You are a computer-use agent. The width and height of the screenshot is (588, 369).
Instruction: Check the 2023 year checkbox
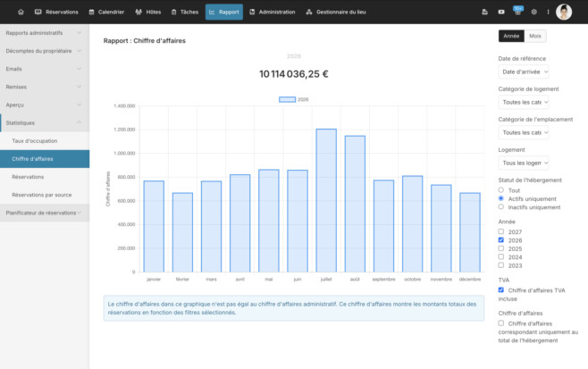point(501,265)
